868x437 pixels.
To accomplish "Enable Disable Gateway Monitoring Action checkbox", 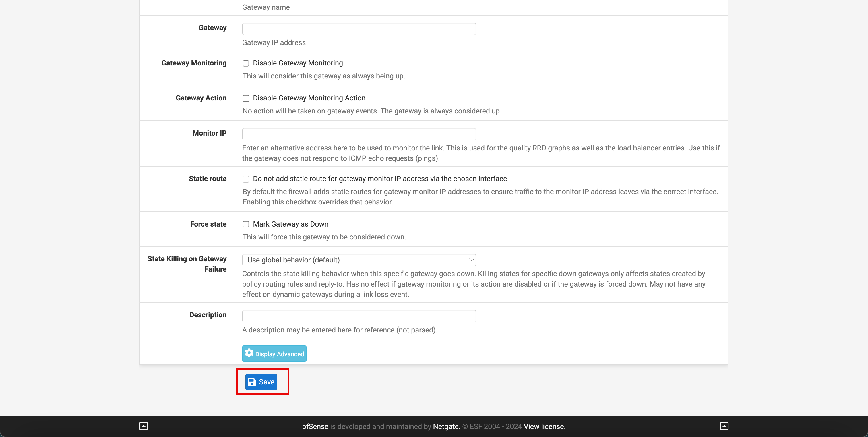I will pyautogui.click(x=246, y=98).
